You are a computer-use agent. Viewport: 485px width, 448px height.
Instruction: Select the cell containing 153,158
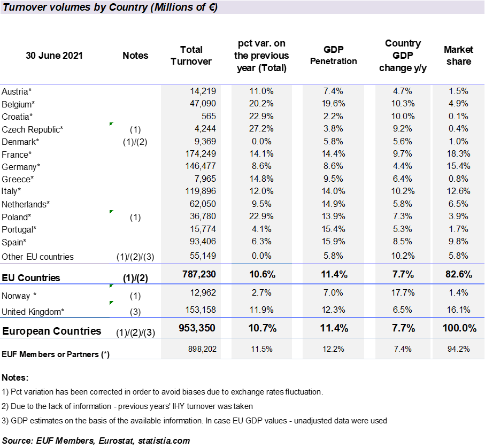pyautogui.click(x=191, y=310)
